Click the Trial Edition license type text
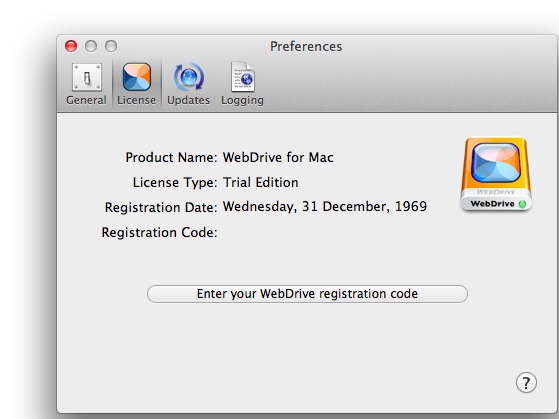 pyautogui.click(x=261, y=183)
